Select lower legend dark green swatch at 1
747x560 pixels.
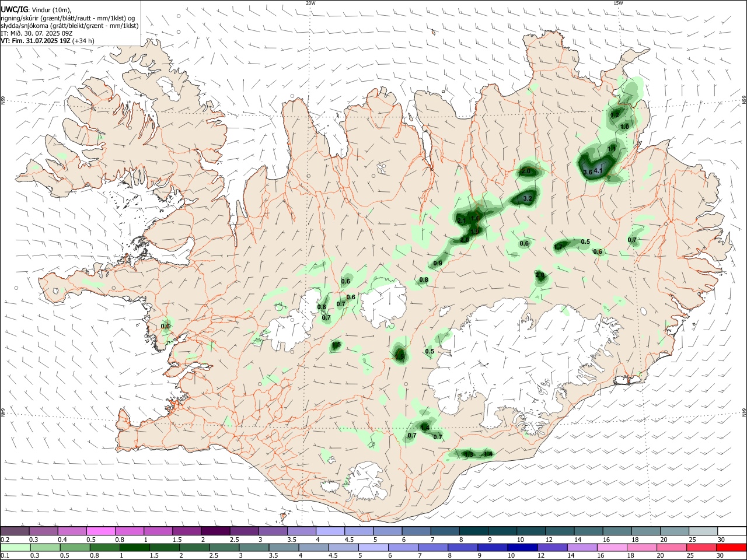click(x=134, y=547)
